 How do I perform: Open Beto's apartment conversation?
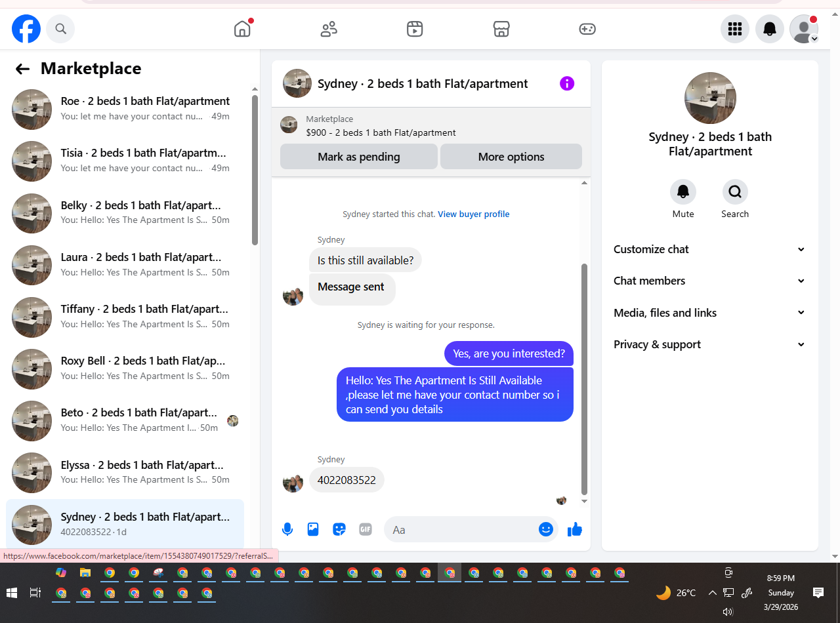tap(125, 421)
